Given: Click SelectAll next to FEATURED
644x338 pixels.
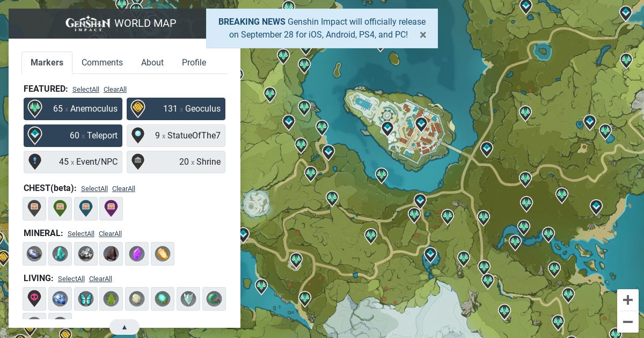Looking at the screenshot, I should [86, 90].
